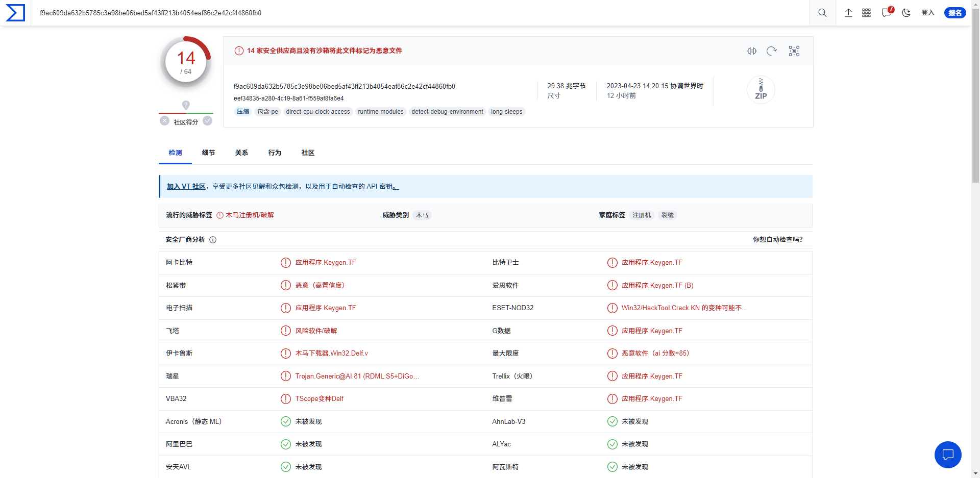The width and height of the screenshot is (980, 478).
Task: Click the 报名 sign-up button
Action: [x=955, y=13]
